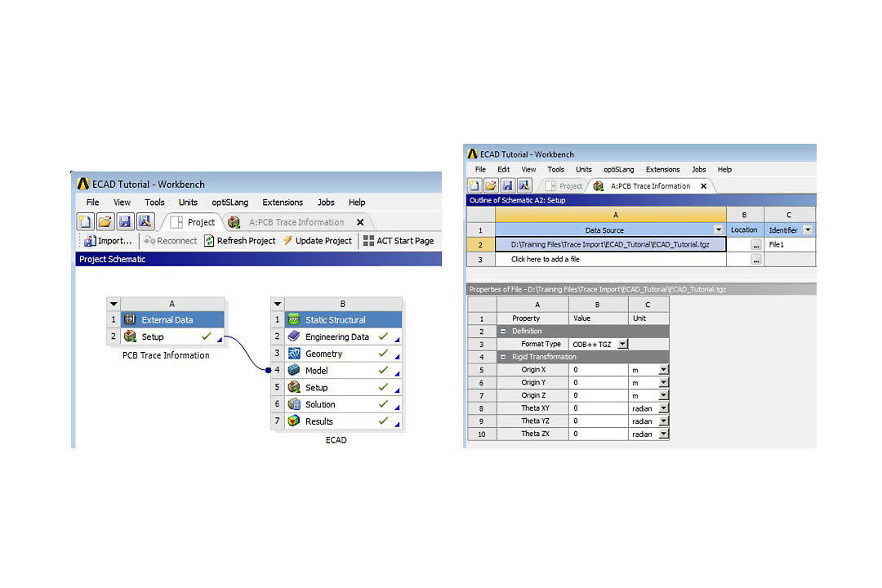Switch to Project tab in left window
This screenshot has height=588, width=882.
click(x=193, y=222)
